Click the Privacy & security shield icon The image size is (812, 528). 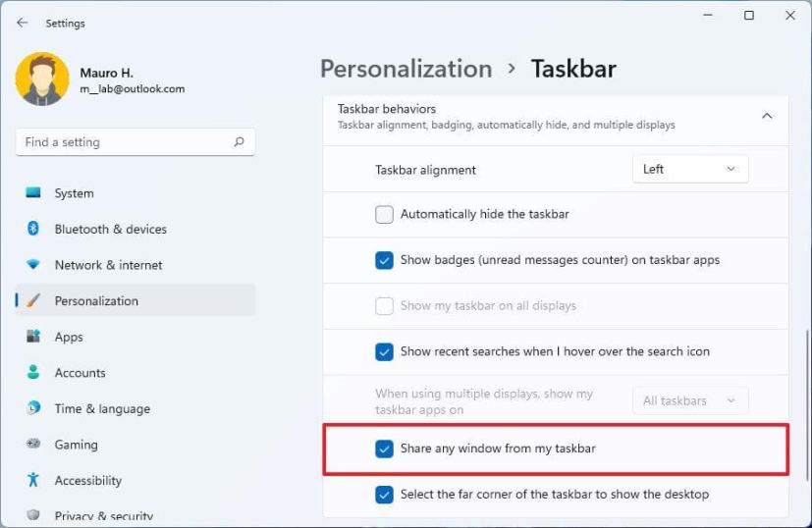(33, 515)
